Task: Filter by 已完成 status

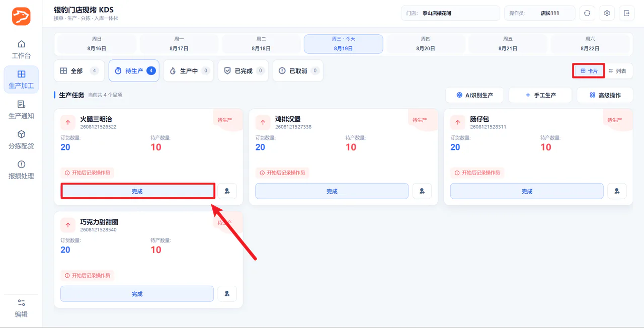Action: coord(243,71)
